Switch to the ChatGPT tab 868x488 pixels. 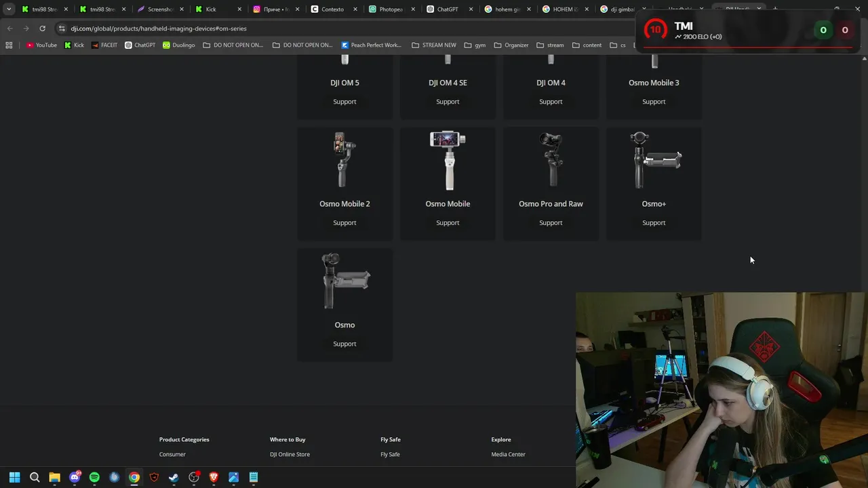[x=449, y=9]
